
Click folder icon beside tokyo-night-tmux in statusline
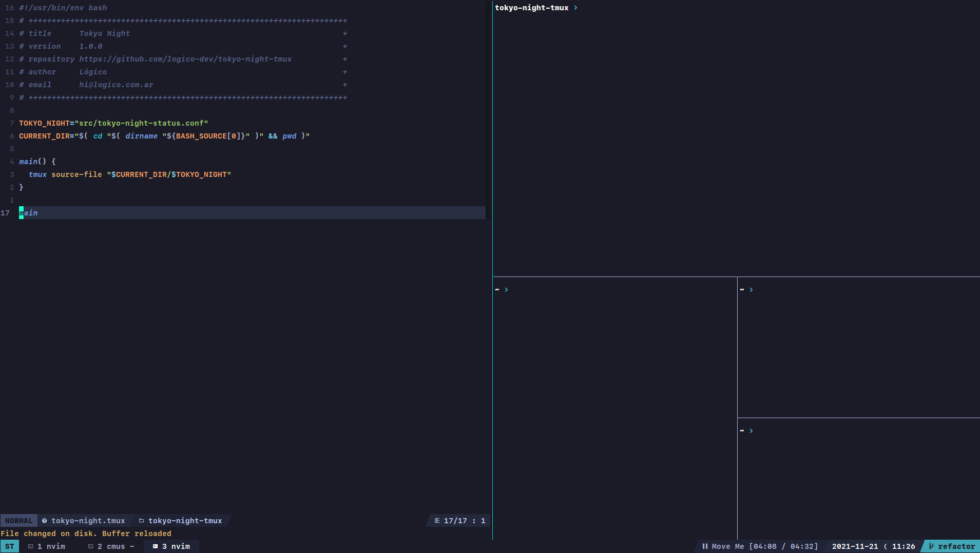tap(142, 521)
